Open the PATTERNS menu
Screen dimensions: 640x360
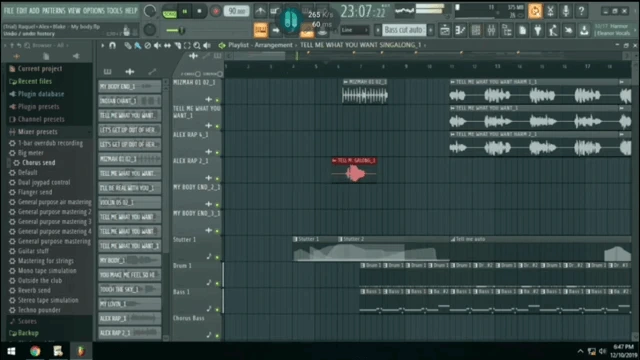[53, 11]
